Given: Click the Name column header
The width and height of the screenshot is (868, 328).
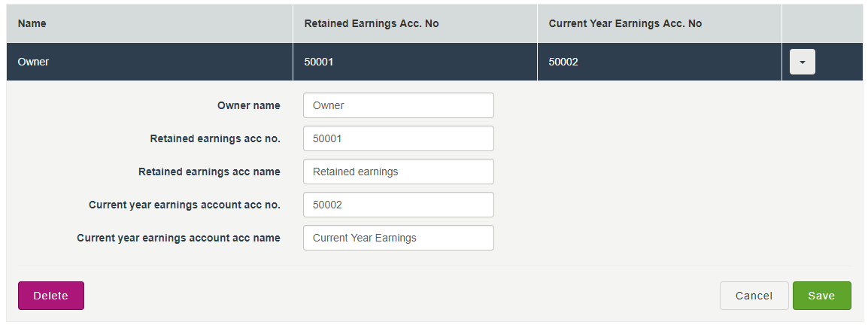Looking at the screenshot, I should coord(32,23).
